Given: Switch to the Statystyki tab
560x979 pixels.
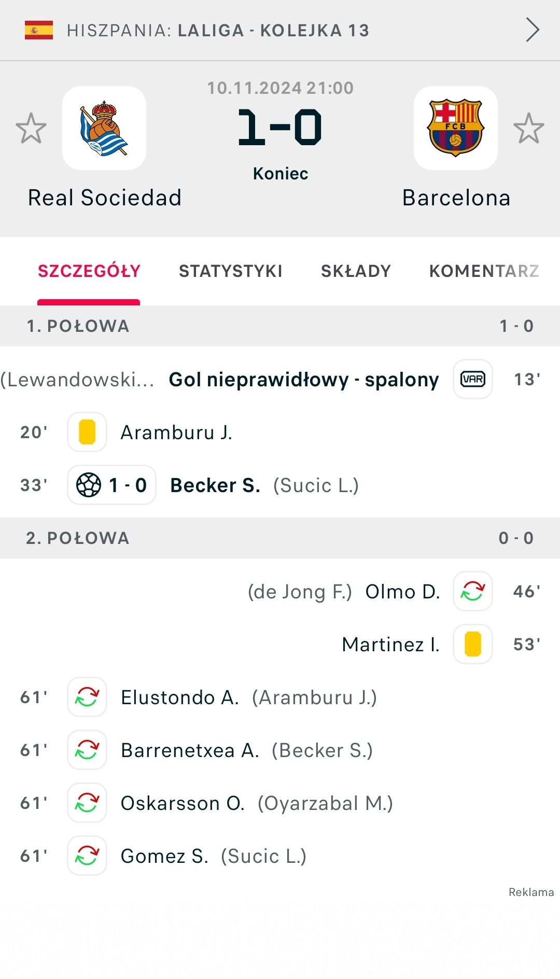Looking at the screenshot, I should point(231,271).
